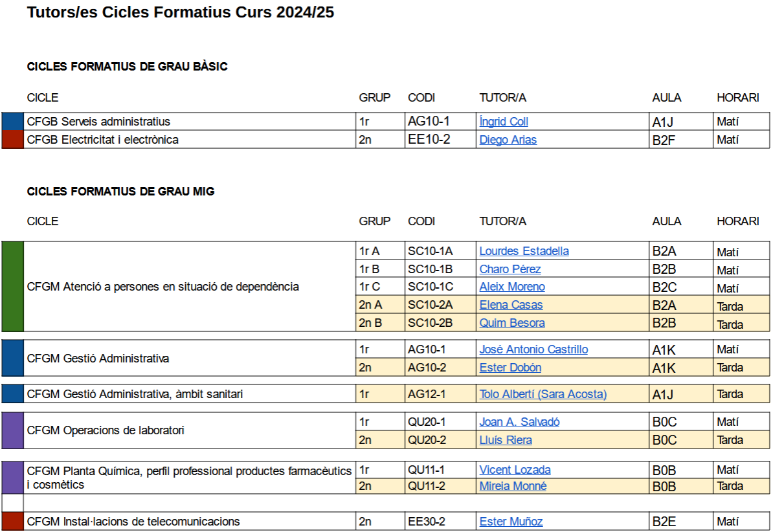773x532 pixels.
Task: Open Tolo Albertí (Sara Acosta) link
Action: (543, 394)
